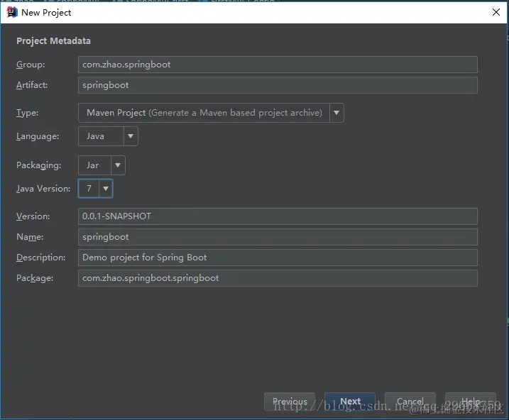Expand the Packaging dropdown arrow

pyautogui.click(x=118, y=165)
